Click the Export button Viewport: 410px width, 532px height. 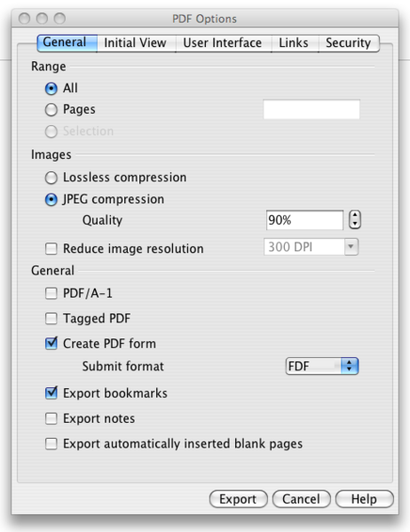click(239, 499)
